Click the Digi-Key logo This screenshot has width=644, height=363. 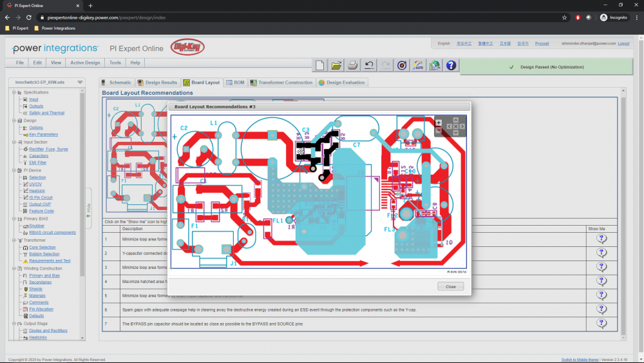point(187,47)
